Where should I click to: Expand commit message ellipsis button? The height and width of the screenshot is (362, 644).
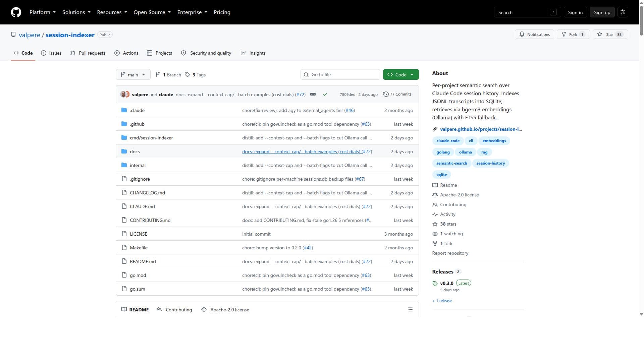tap(313, 95)
